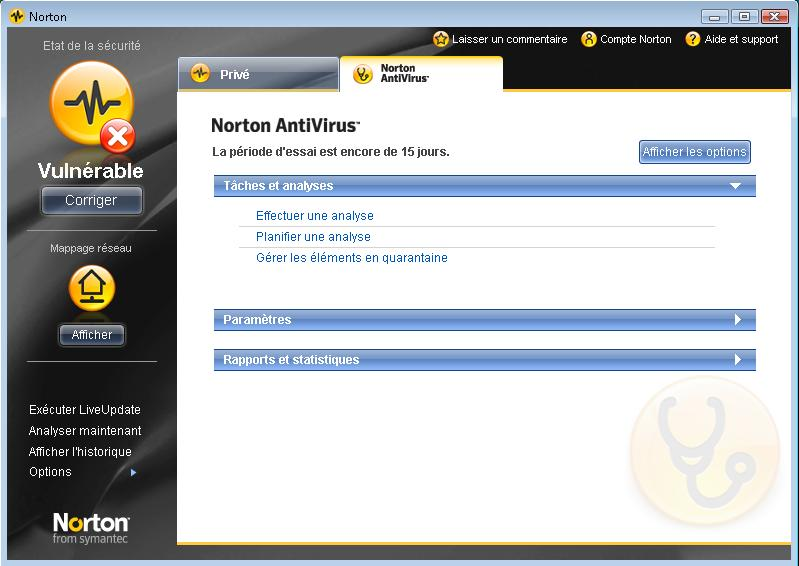799x566 pixels.
Task: Switch to the Privé tab
Action: (258, 75)
